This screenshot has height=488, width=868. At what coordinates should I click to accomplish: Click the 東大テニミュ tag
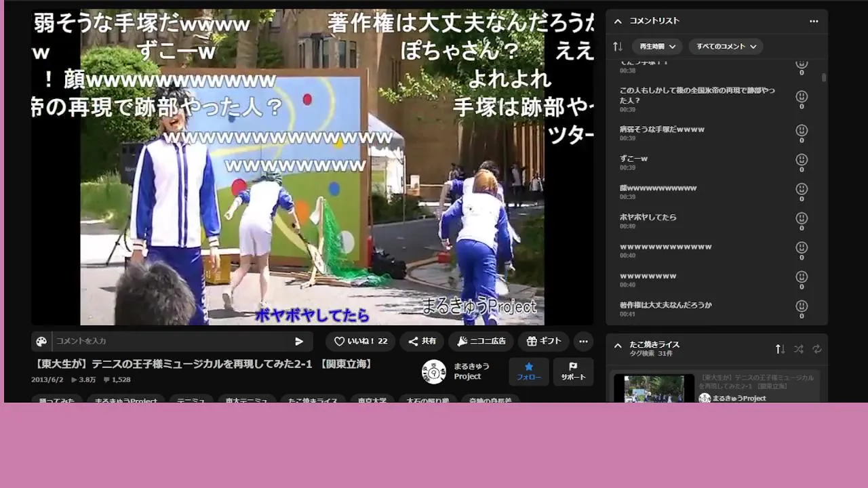click(246, 400)
